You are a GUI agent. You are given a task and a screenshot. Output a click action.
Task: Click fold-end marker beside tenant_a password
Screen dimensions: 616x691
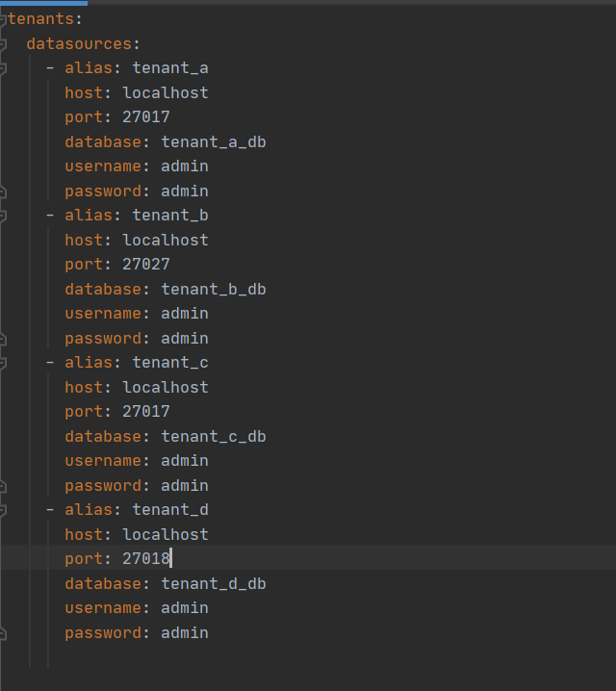[4, 192]
